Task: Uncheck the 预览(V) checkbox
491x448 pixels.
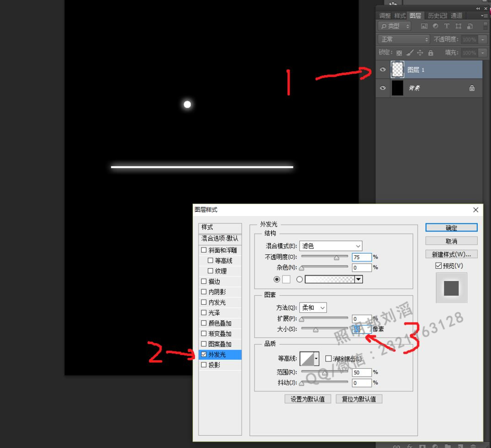Action: (x=438, y=265)
